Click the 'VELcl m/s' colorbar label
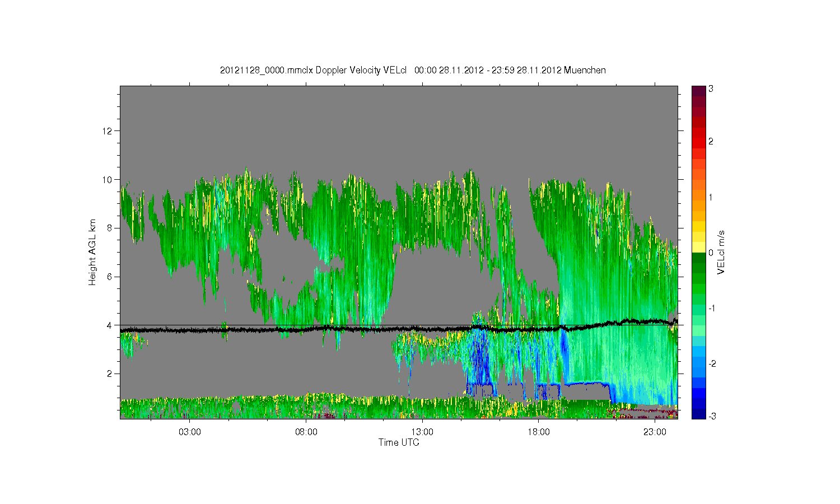Viewport: 840px width, 504px height. (x=721, y=253)
